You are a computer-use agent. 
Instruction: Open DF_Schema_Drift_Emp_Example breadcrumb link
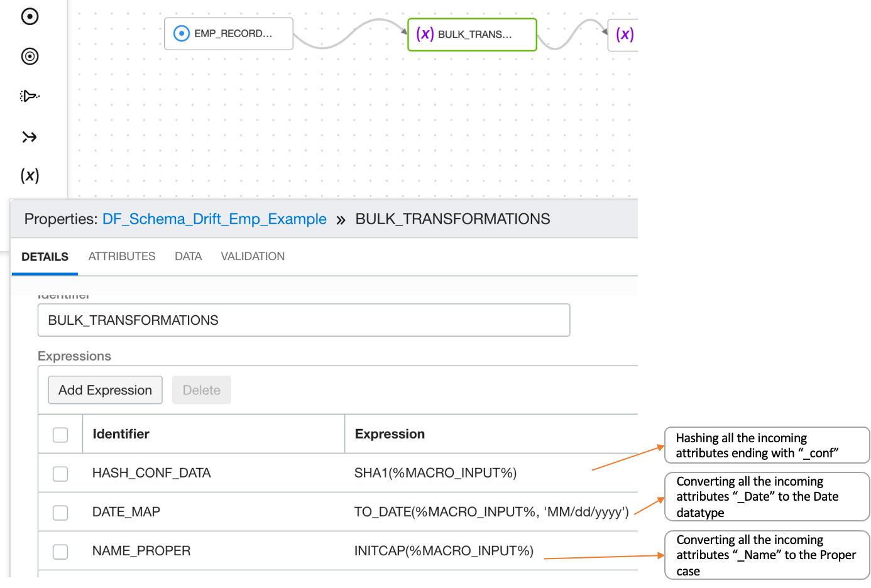click(x=214, y=219)
